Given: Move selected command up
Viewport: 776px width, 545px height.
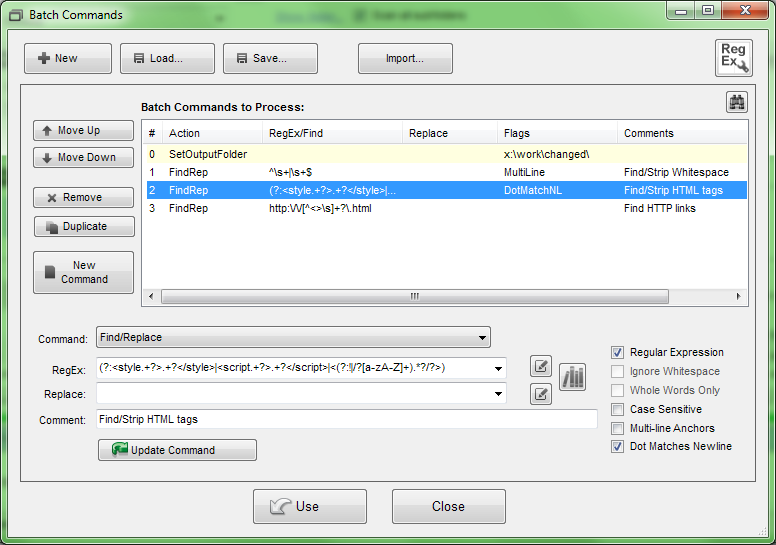Looking at the screenshot, I should (84, 130).
